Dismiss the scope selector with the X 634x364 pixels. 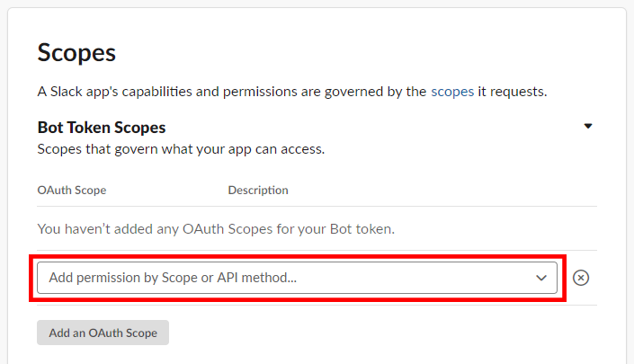[x=581, y=278]
